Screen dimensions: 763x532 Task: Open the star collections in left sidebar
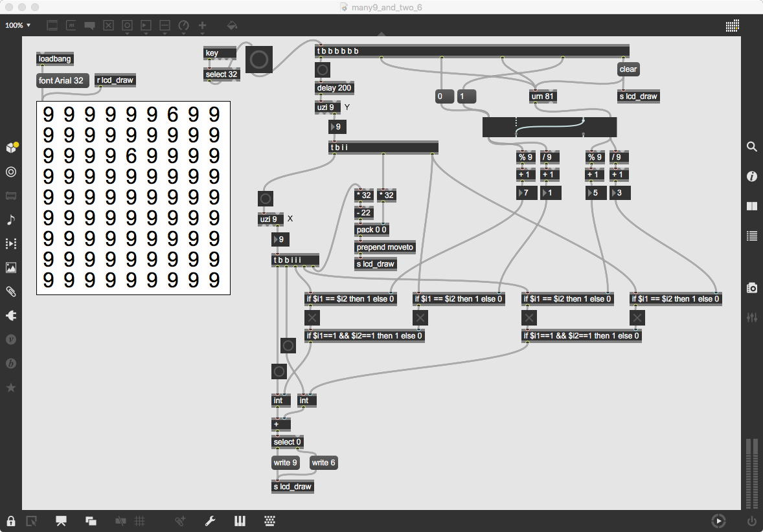(x=11, y=388)
